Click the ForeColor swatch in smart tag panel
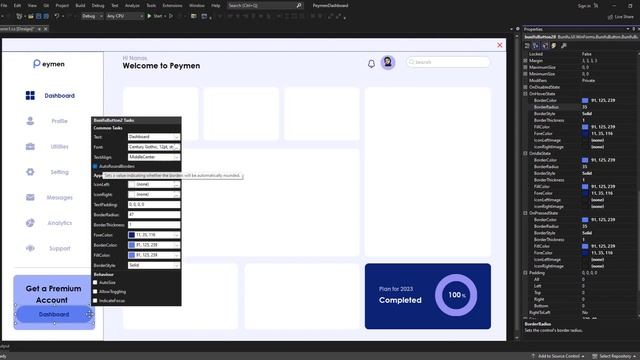Screen dimensions: 640x360 click(x=131, y=235)
